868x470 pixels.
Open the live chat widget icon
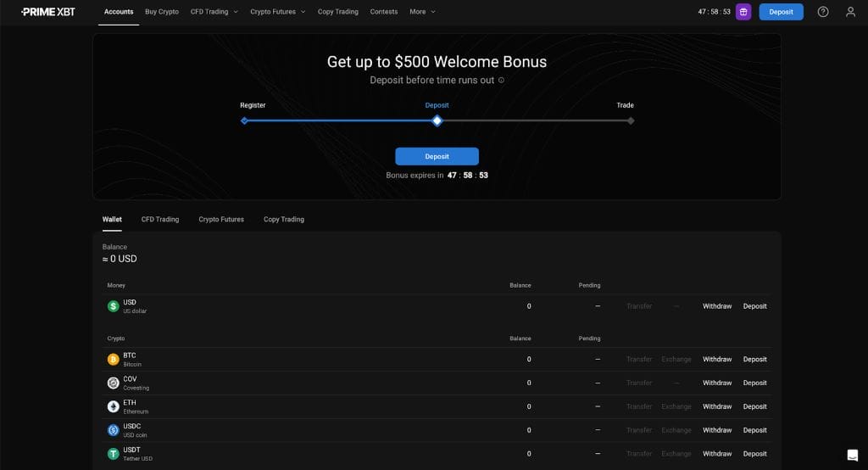pyautogui.click(x=852, y=454)
